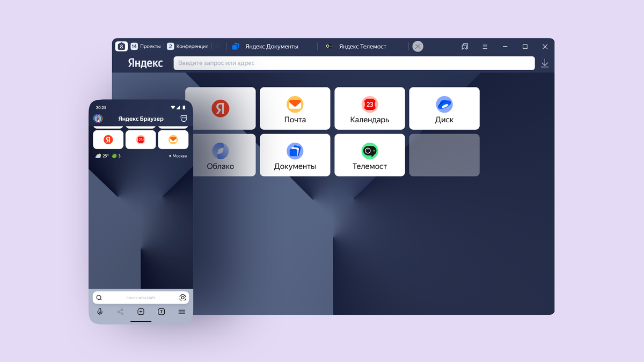Open the mail tile on phone

(173, 139)
